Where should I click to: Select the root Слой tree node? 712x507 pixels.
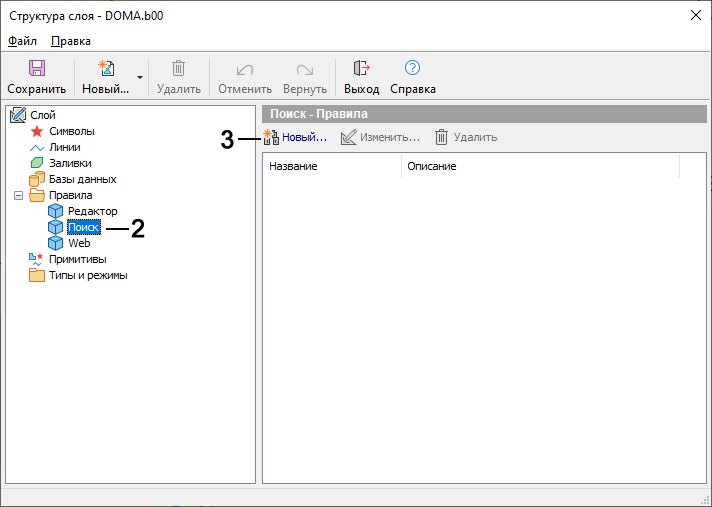point(43,115)
